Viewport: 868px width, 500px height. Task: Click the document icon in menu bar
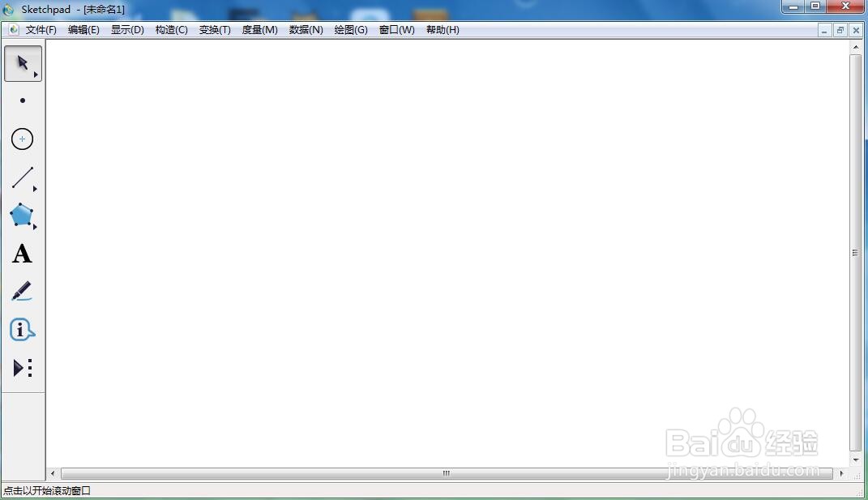(13, 30)
